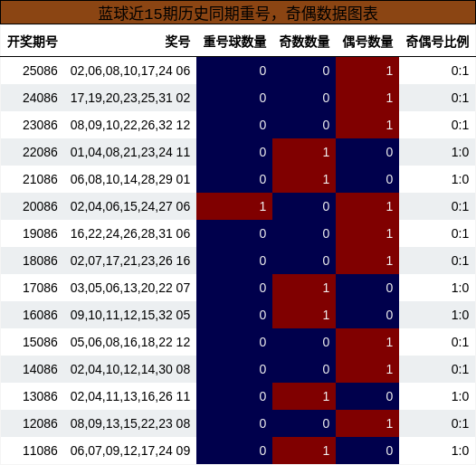Screen dimensions: 476x465
Task: Click the 0:1 ratio in row 20086
Action: click(460, 206)
